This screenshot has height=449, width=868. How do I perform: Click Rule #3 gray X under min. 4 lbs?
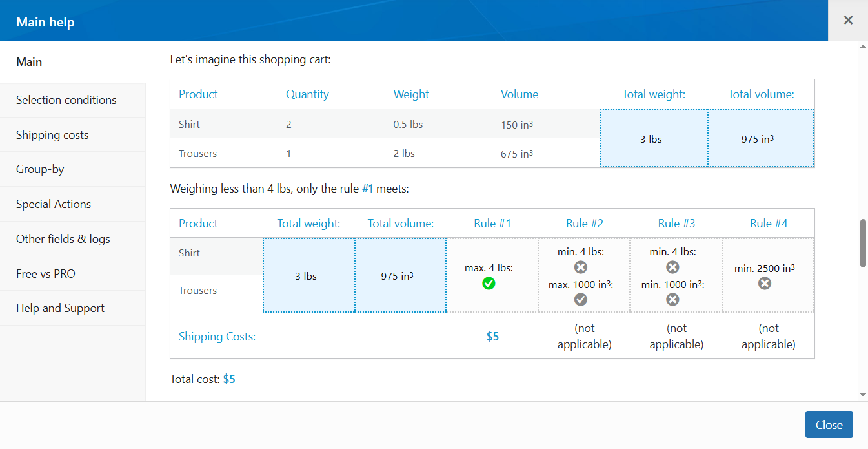(672, 267)
